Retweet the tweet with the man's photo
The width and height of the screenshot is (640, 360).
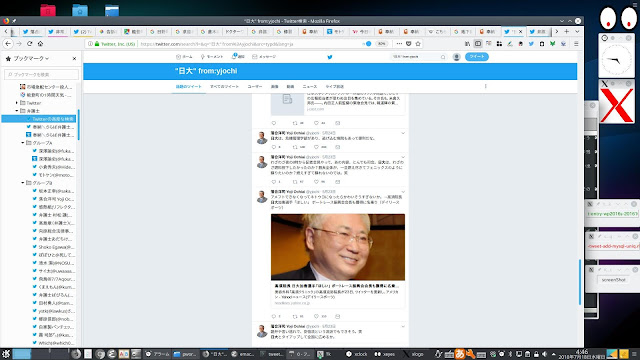pyautogui.click(x=295, y=316)
